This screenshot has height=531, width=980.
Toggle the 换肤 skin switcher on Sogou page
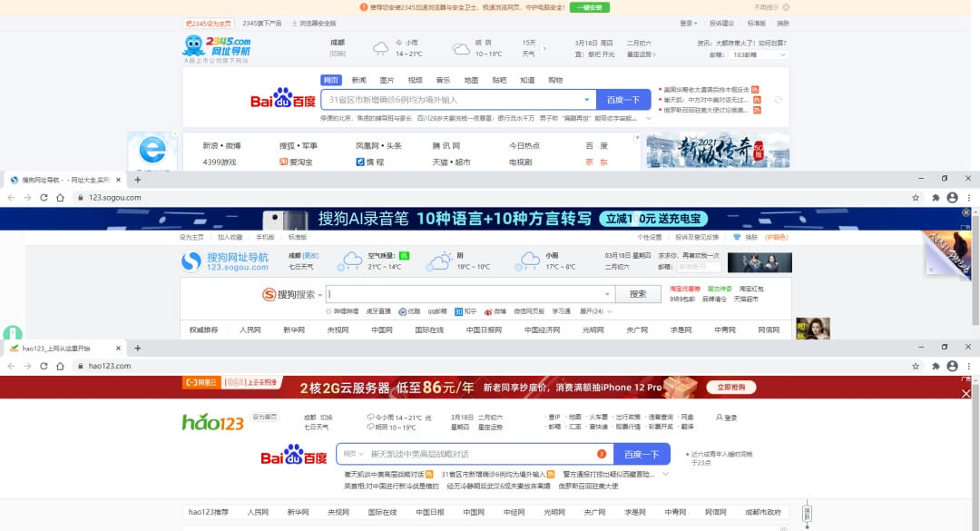pyautogui.click(x=753, y=237)
